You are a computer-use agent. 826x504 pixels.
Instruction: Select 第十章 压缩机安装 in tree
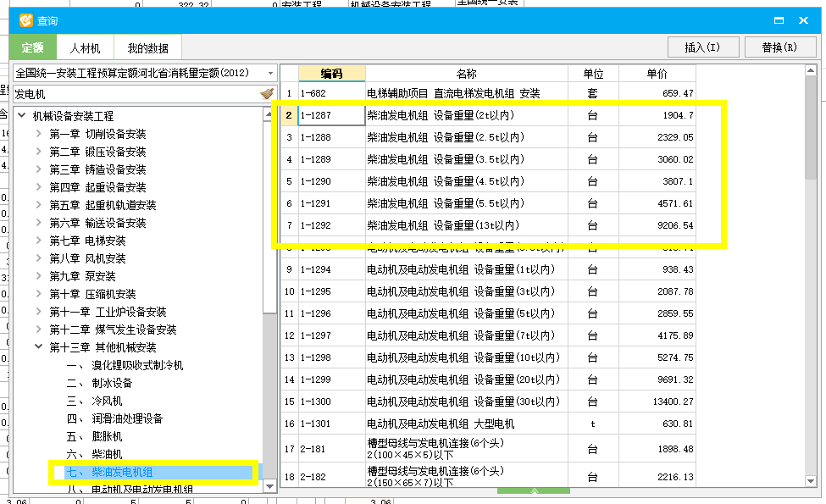[92, 294]
